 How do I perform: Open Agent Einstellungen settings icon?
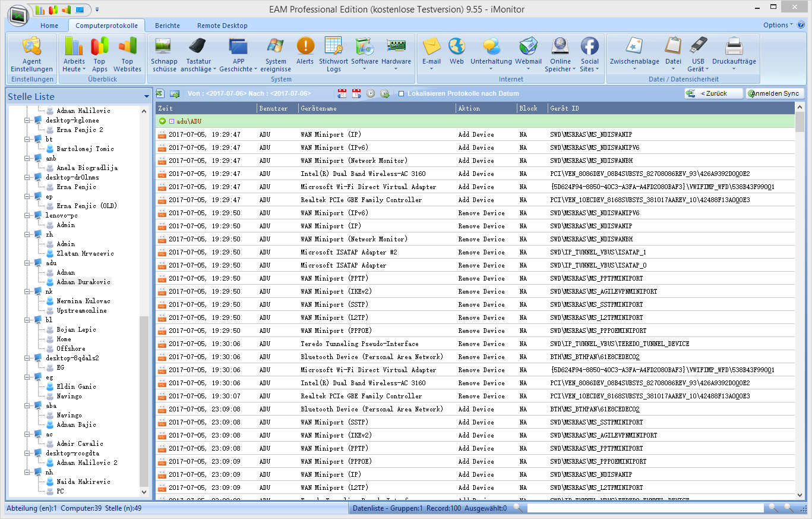coord(31,54)
